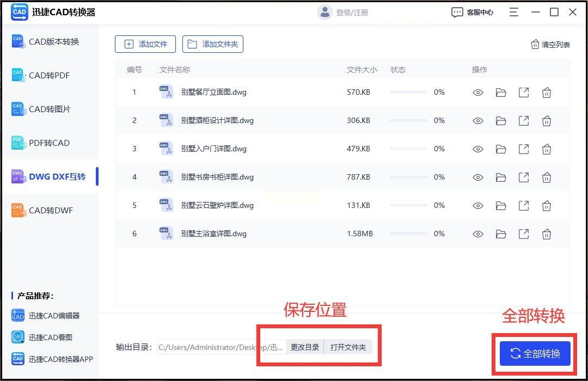Click output directory path field
This screenshot has height=381, width=588.
(x=221, y=347)
